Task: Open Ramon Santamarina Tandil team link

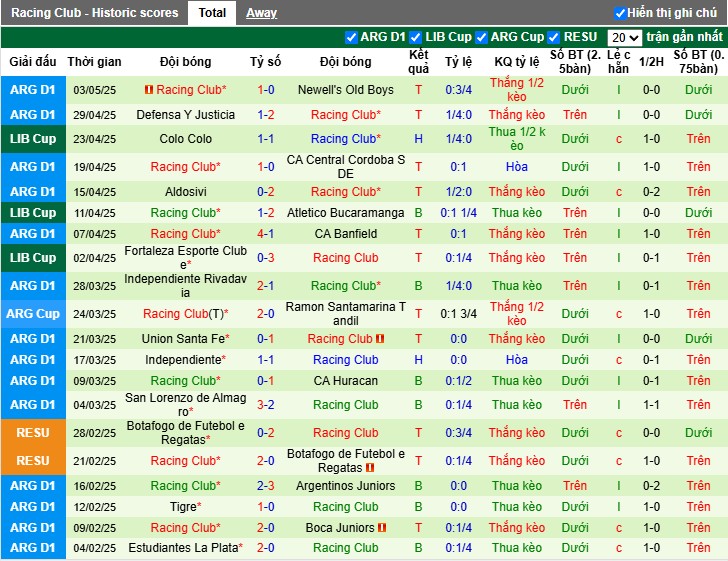Action: (345, 314)
